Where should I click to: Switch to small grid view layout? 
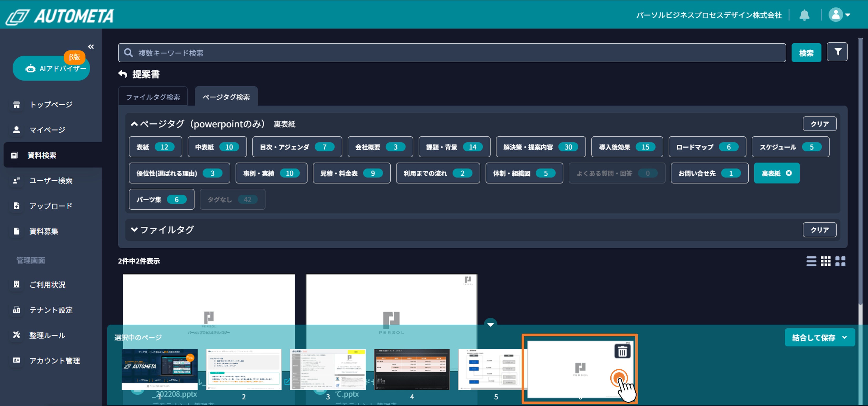[826, 261]
